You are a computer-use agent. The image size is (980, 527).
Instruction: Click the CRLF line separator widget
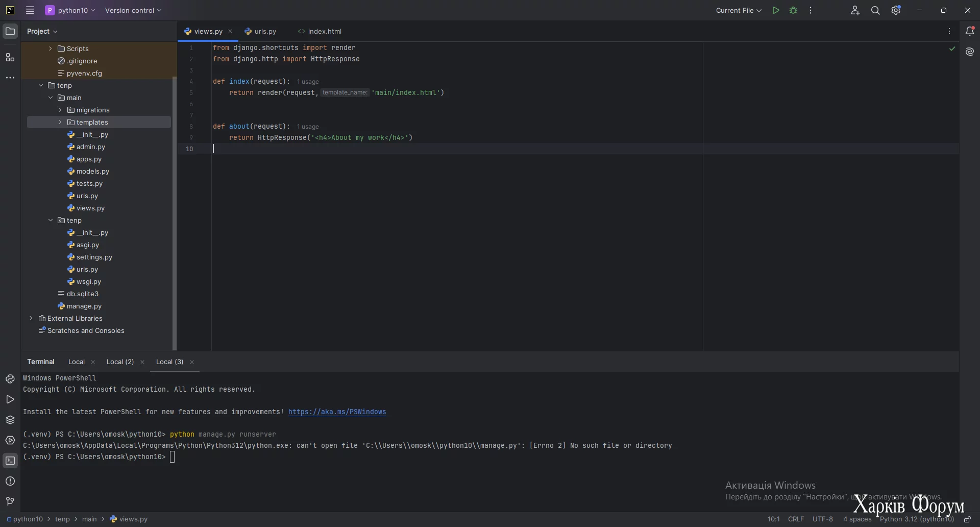796,519
